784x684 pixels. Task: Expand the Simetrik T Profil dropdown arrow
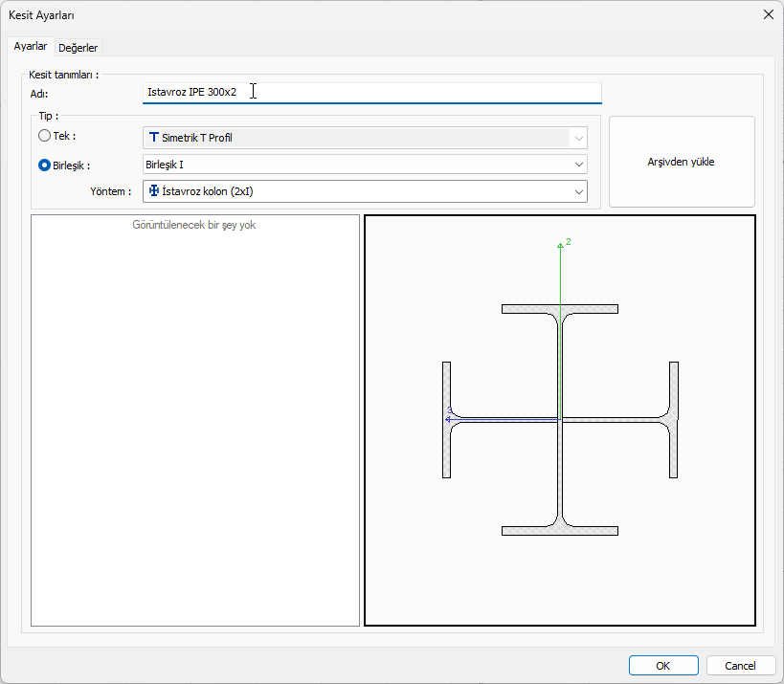pos(579,138)
